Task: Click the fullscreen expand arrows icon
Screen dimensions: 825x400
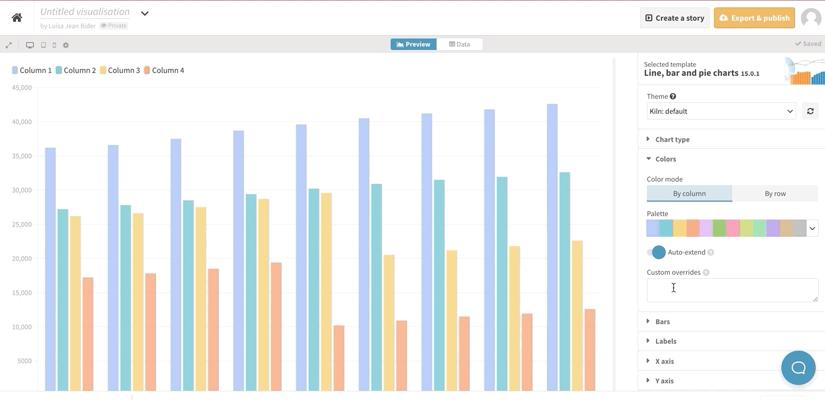Action: pyautogui.click(x=9, y=45)
